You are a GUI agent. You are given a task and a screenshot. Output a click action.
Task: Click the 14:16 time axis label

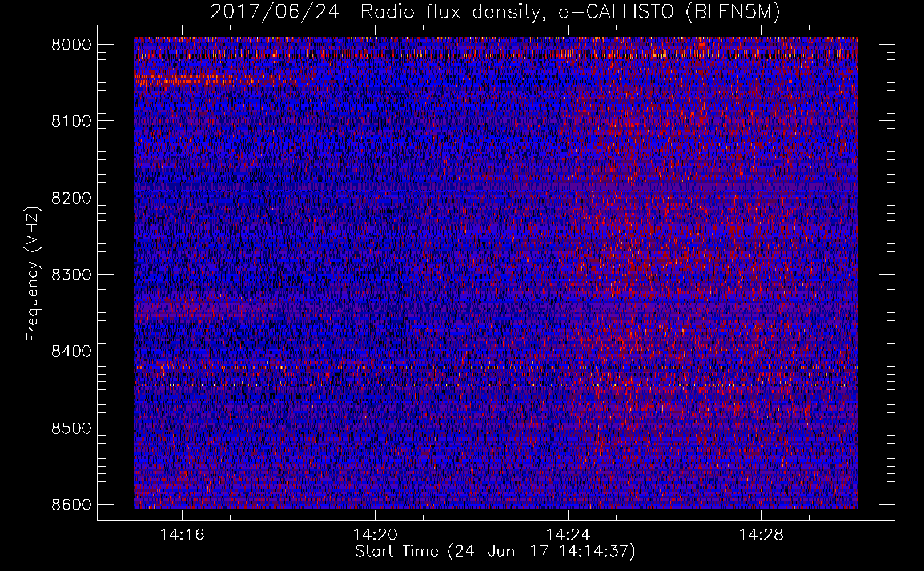coord(182,535)
